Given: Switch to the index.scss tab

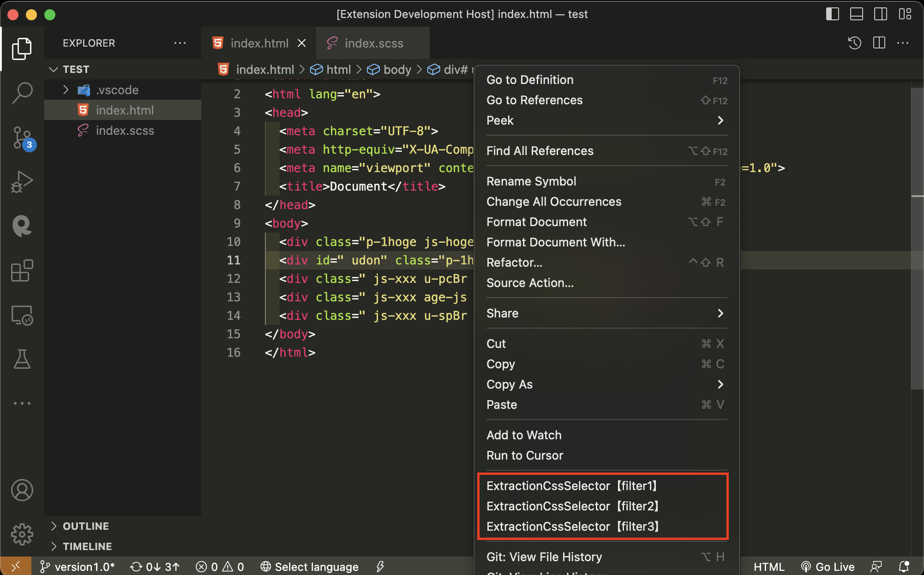Looking at the screenshot, I should point(373,43).
